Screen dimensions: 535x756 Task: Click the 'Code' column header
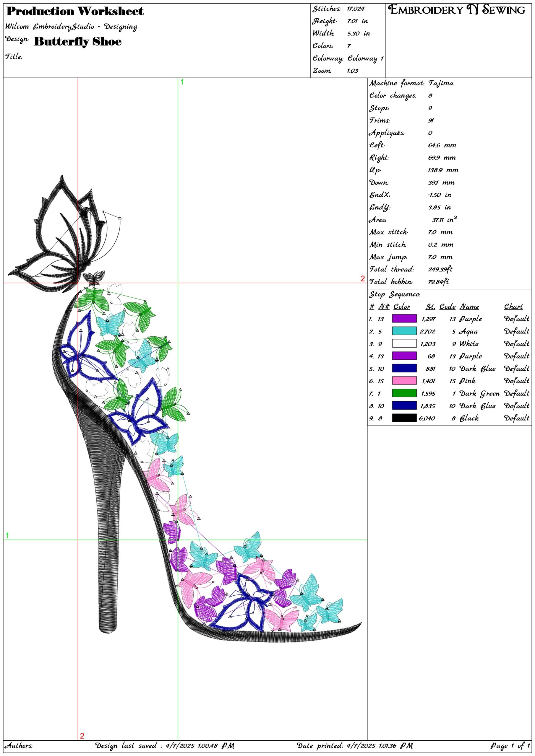[447, 307]
